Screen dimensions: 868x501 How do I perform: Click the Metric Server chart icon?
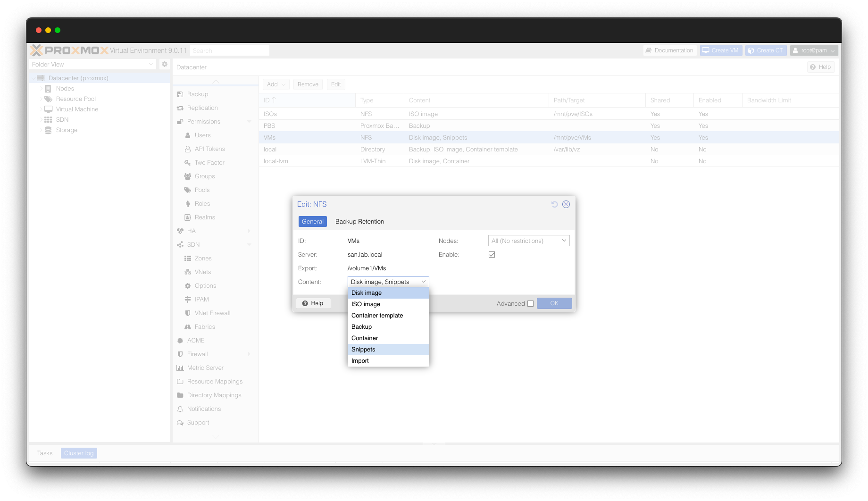(180, 368)
